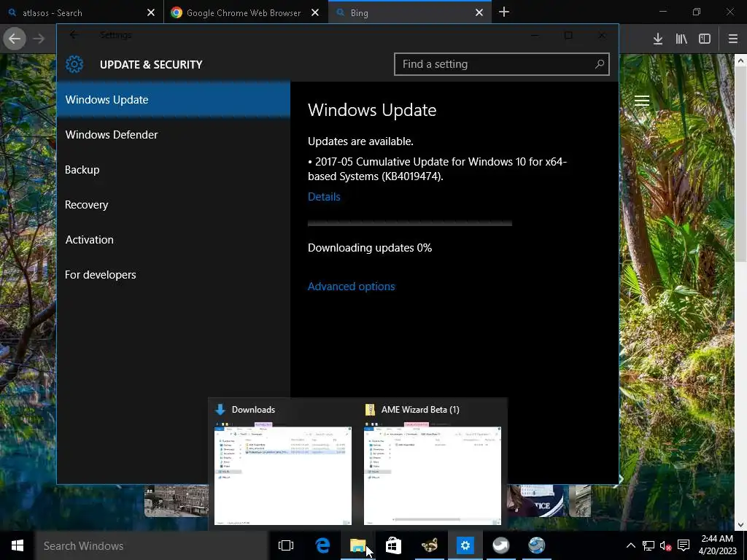Toggle the browser sidebar icon
Screen dimensions: 747x560
coord(705,39)
